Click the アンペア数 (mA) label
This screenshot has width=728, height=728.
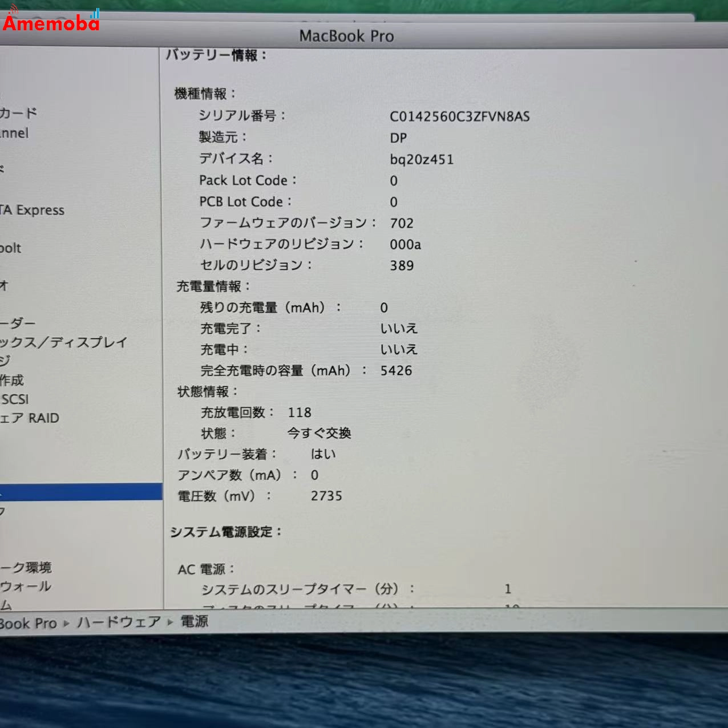click(x=238, y=475)
